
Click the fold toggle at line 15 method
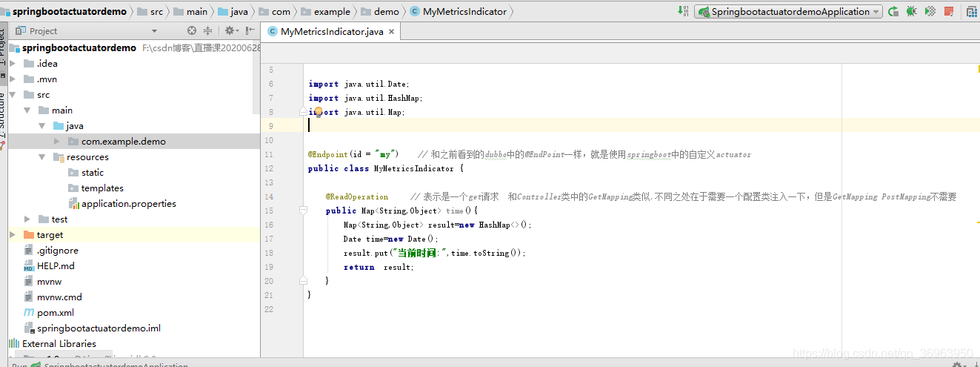point(303,211)
